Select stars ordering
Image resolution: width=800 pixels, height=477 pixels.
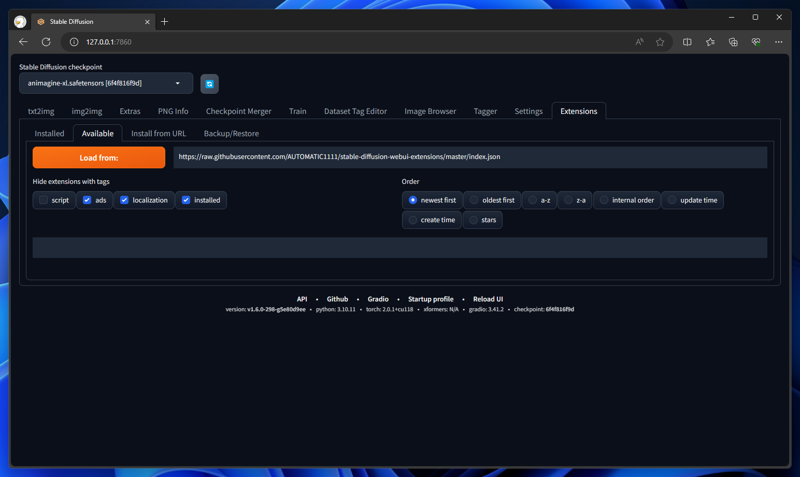pos(483,220)
